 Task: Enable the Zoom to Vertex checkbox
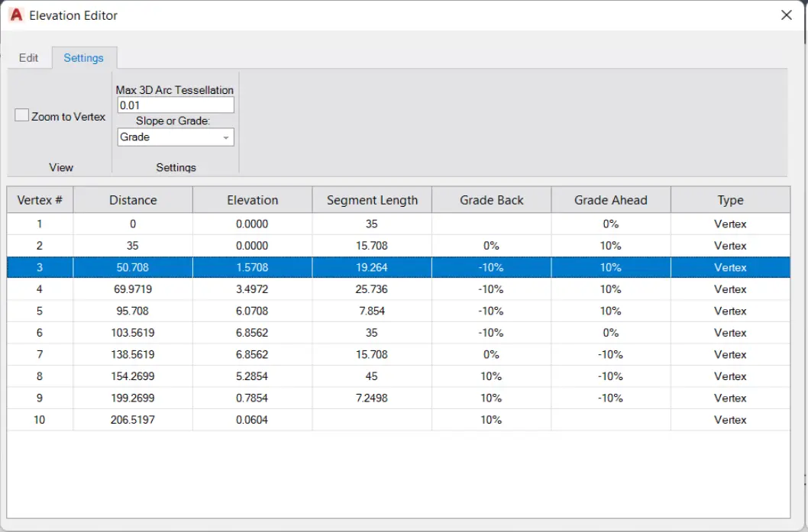pyautogui.click(x=22, y=116)
